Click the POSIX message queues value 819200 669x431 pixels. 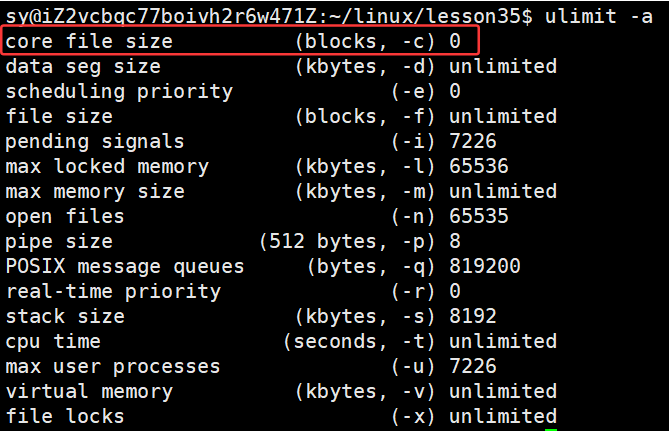point(485,266)
